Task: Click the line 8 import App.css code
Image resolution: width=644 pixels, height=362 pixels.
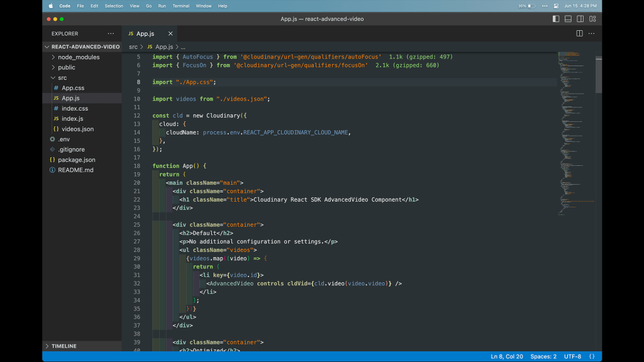Action: (184, 82)
